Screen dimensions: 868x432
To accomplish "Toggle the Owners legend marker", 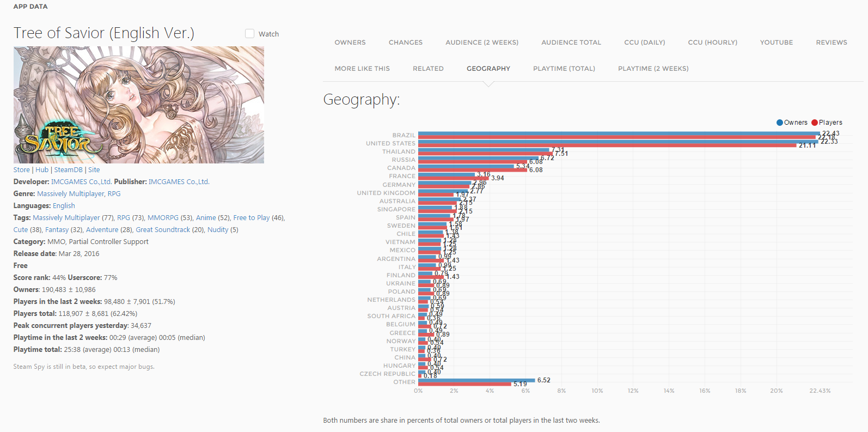I will [780, 123].
